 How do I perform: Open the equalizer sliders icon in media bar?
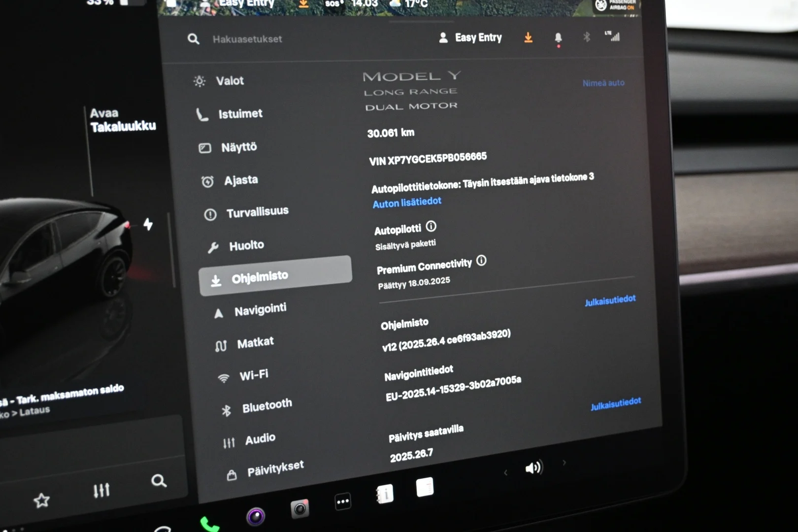point(101,490)
